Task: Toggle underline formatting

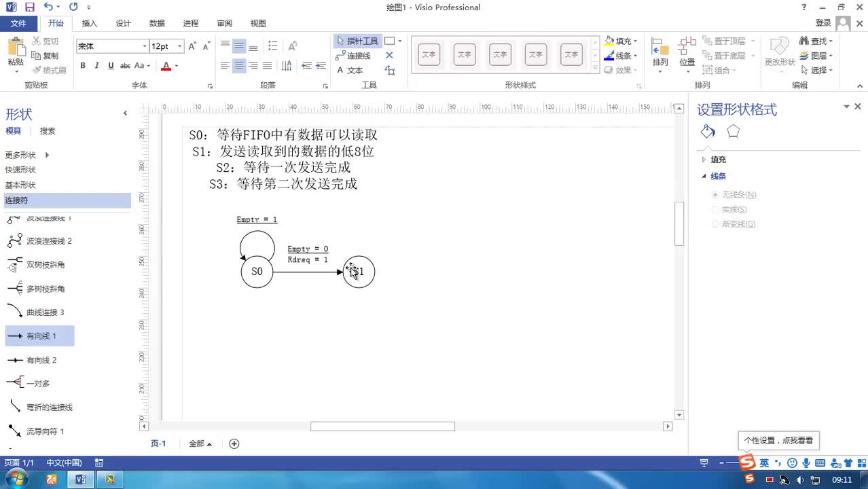Action: coord(111,66)
